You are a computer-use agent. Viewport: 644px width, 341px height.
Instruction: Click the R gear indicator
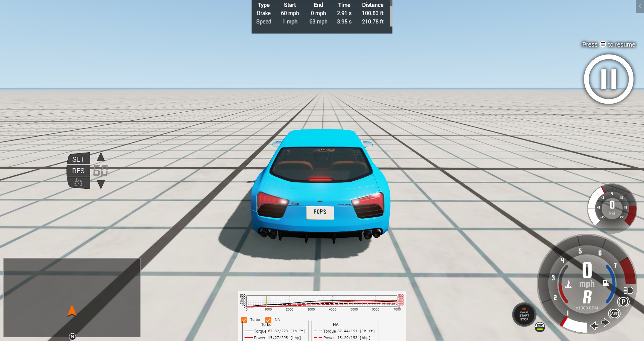pyautogui.click(x=587, y=297)
